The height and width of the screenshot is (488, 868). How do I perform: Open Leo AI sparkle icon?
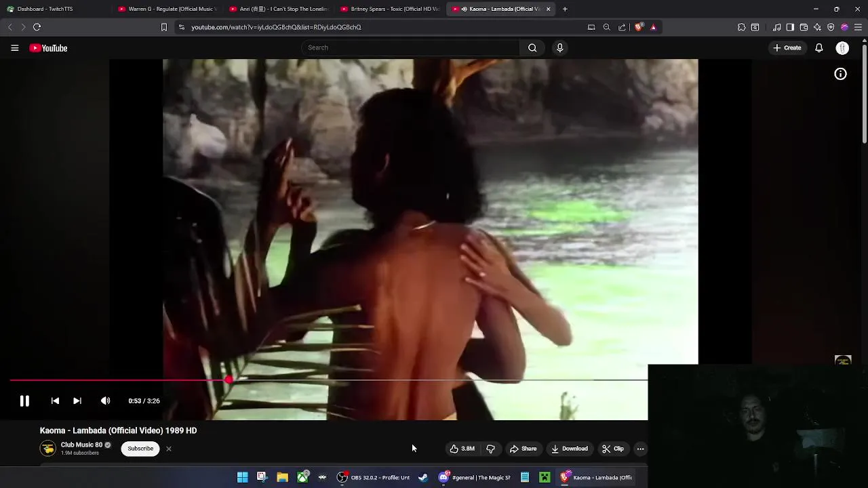[x=817, y=27]
